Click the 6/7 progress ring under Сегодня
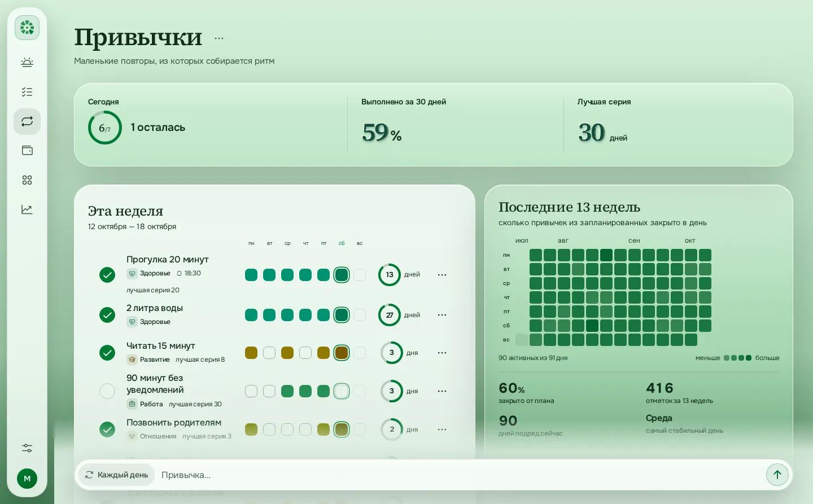This screenshot has height=504, width=813. (105, 128)
